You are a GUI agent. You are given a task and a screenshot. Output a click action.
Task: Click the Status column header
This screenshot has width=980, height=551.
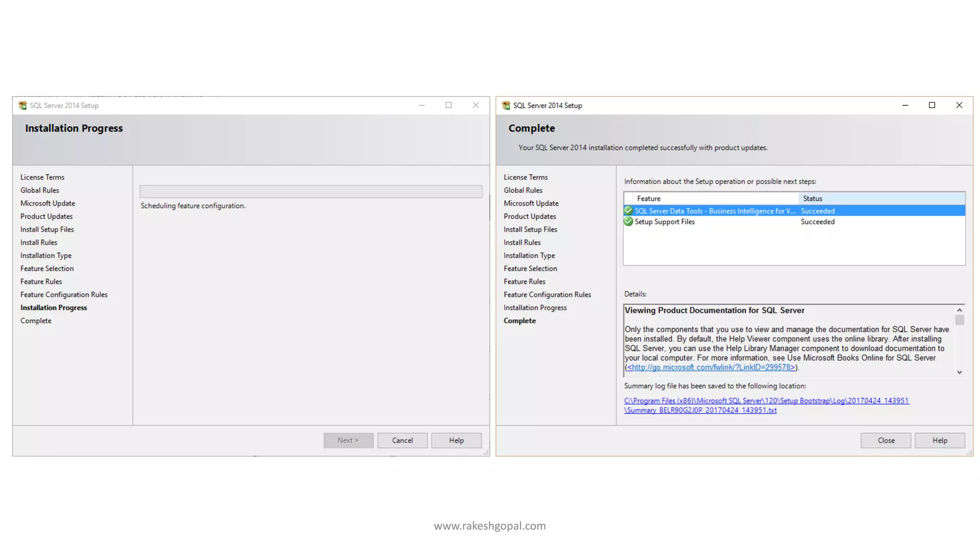click(812, 198)
